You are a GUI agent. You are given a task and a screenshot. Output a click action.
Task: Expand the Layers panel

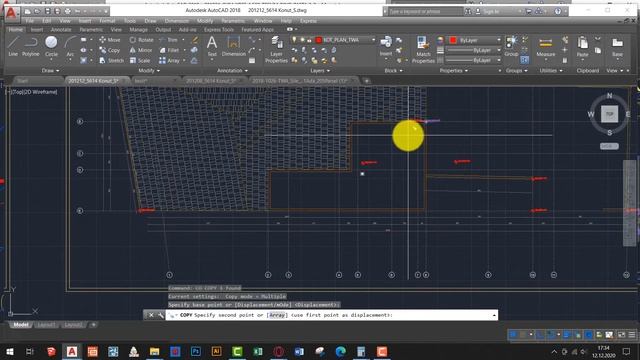[320, 71]
